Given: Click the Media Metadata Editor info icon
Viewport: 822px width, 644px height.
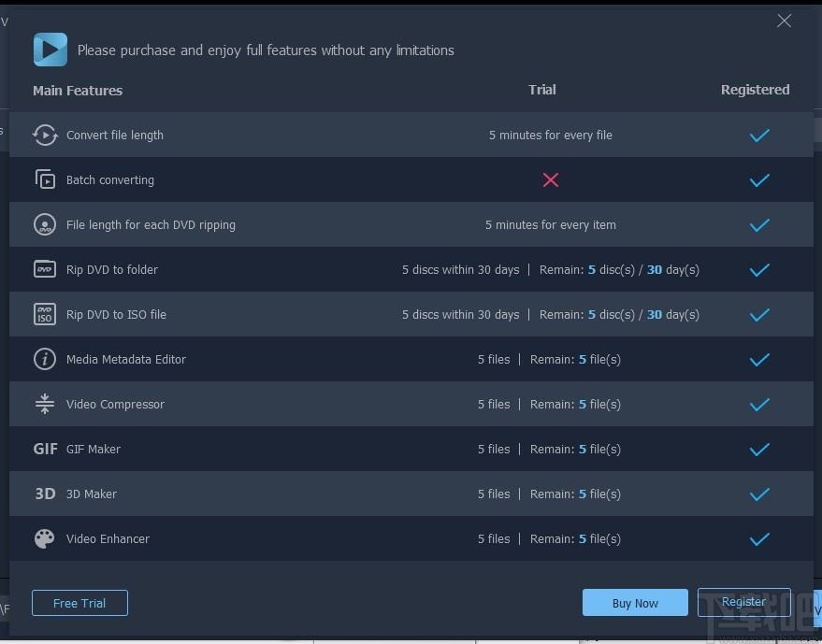Looking at the screenshot, I should coord(45,359).
